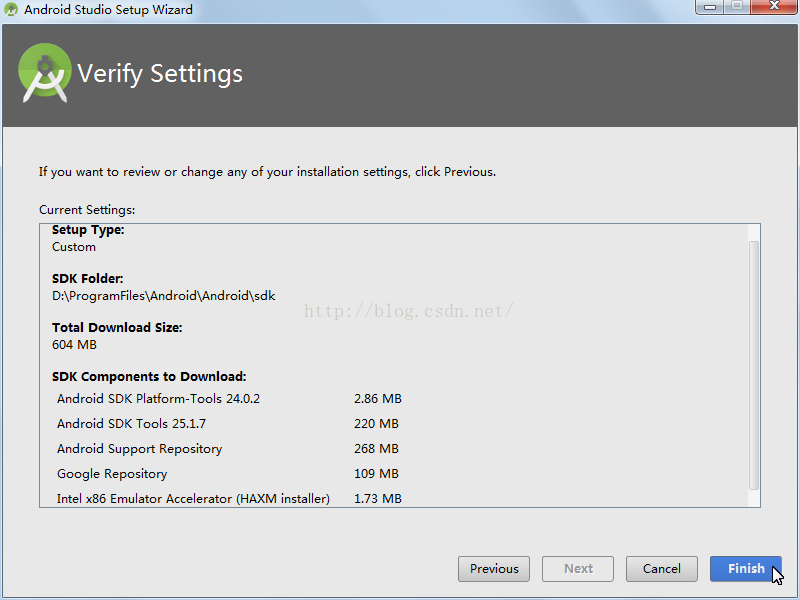Click the 'Verify Settings' page title

[x=160, y=73]
